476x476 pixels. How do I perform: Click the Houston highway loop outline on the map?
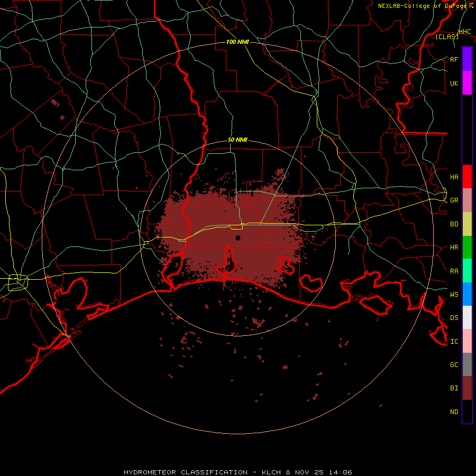coord(18,282)
